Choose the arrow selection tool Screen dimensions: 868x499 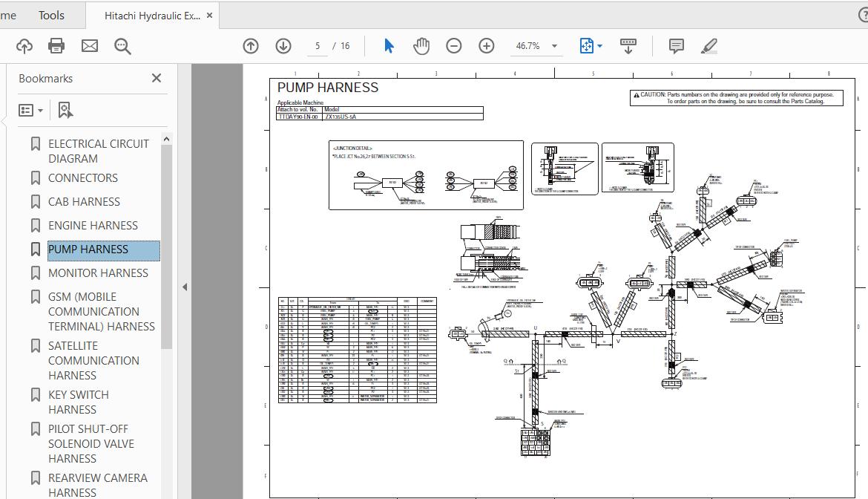pos(389,46)
